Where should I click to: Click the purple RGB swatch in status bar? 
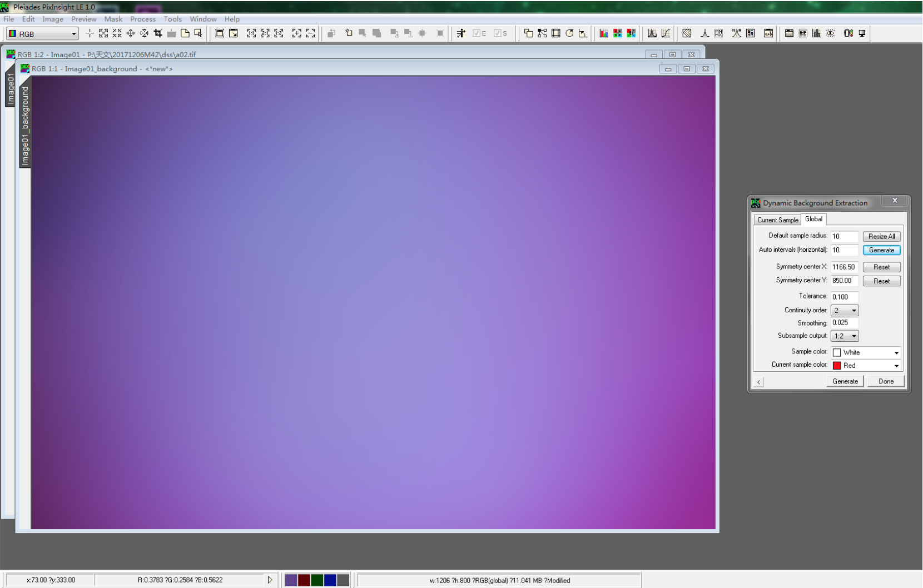coord(291,580)
